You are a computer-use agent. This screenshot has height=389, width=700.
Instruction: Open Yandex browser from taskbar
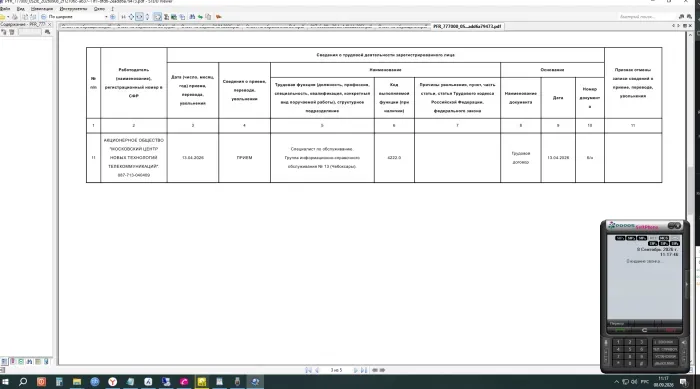(x=112, y=382)
